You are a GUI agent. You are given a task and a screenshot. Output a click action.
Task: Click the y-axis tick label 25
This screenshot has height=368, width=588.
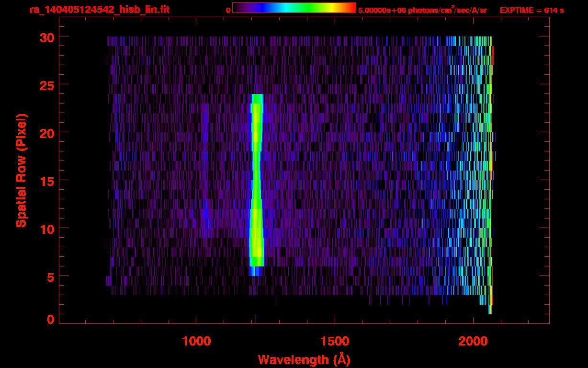46,84
